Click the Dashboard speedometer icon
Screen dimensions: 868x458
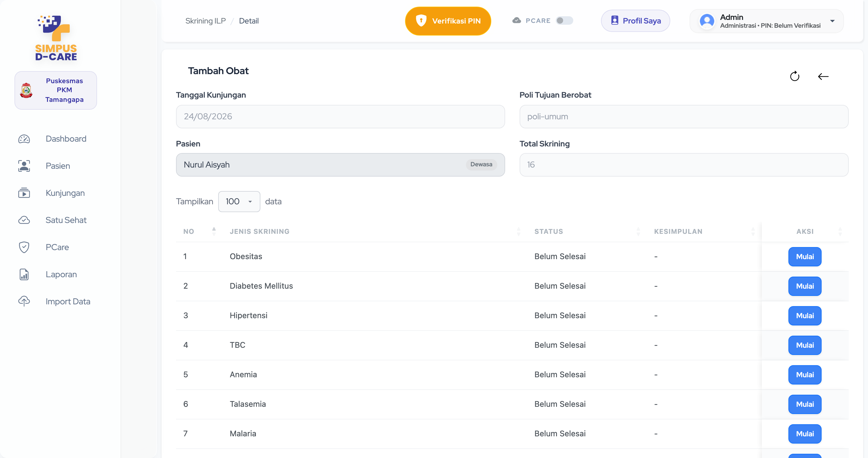click(24, 139)
